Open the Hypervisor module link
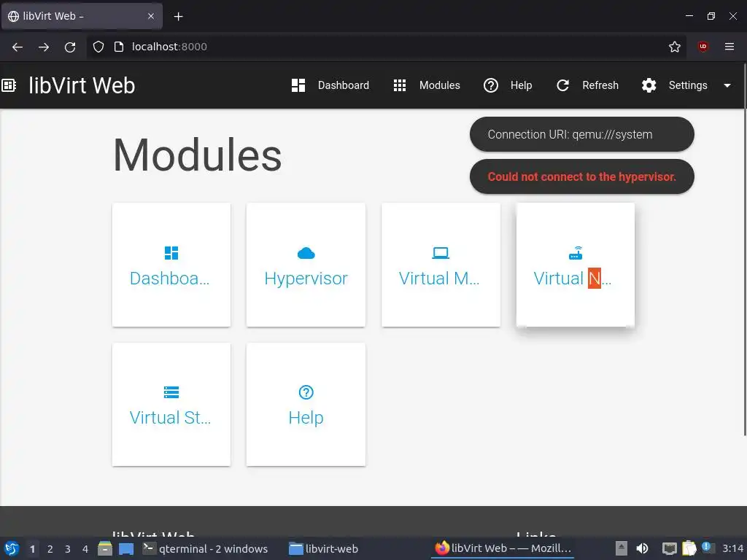 click(x=306, y=279)
